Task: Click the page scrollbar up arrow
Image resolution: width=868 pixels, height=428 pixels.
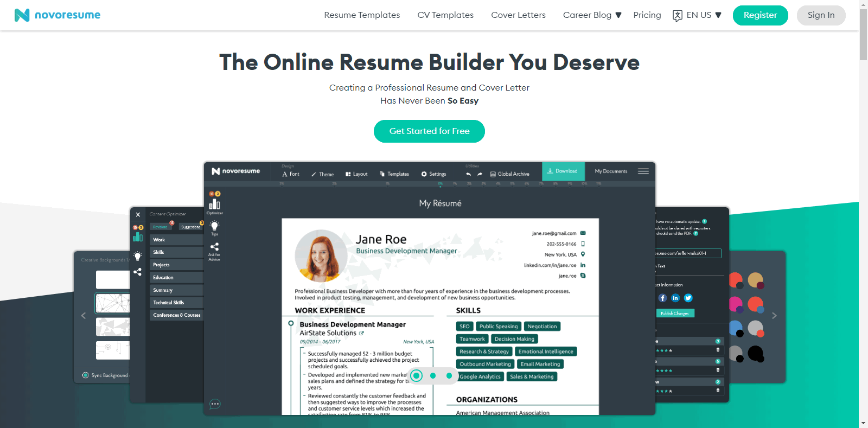Action: (863, 4)
